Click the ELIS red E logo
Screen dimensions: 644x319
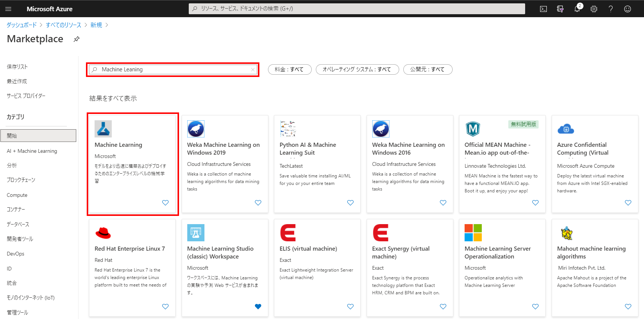(x=288, y=233)
